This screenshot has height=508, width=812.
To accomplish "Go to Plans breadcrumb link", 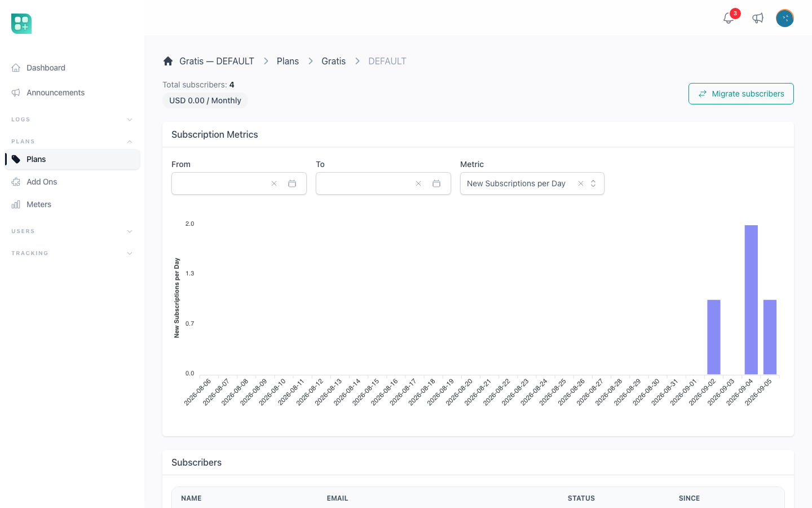I will pyautogui.click(x=288, y=61).
